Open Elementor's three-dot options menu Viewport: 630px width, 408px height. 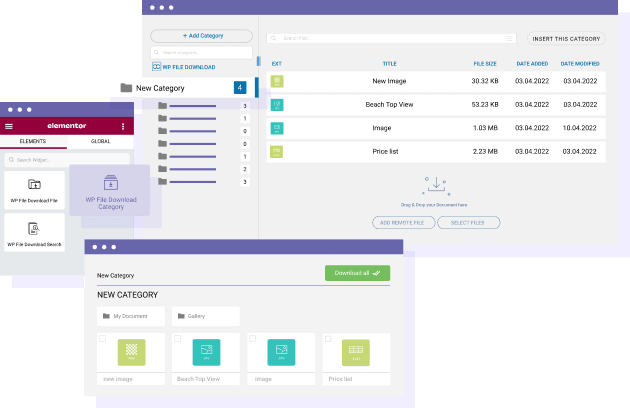tap(123, 127)
